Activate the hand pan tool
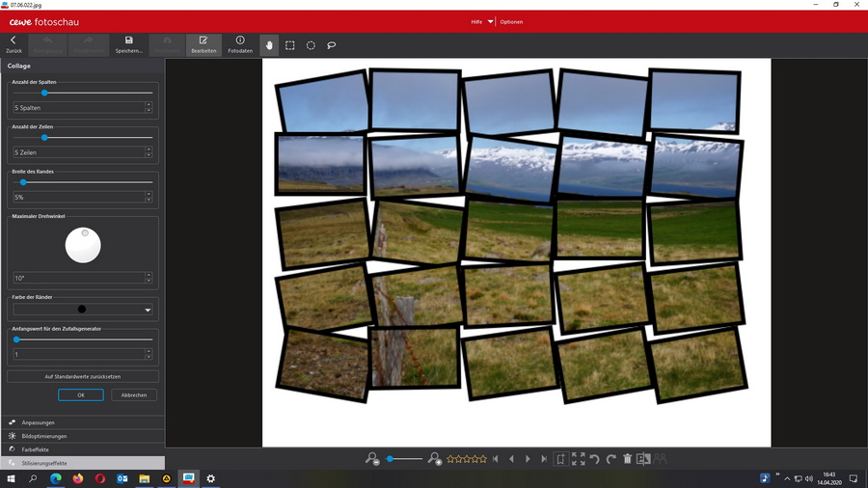This screenshot has width=868, height=488. click(269, 45)
